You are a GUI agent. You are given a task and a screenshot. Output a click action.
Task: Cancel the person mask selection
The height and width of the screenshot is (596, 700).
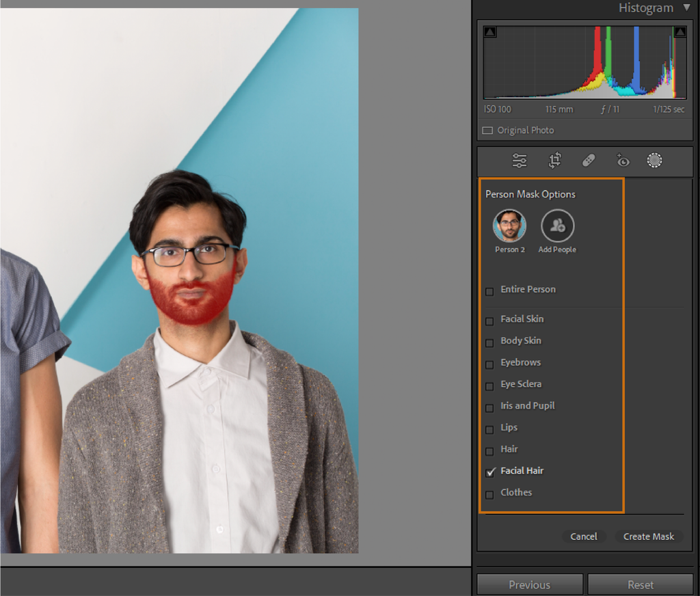point(584,537)
